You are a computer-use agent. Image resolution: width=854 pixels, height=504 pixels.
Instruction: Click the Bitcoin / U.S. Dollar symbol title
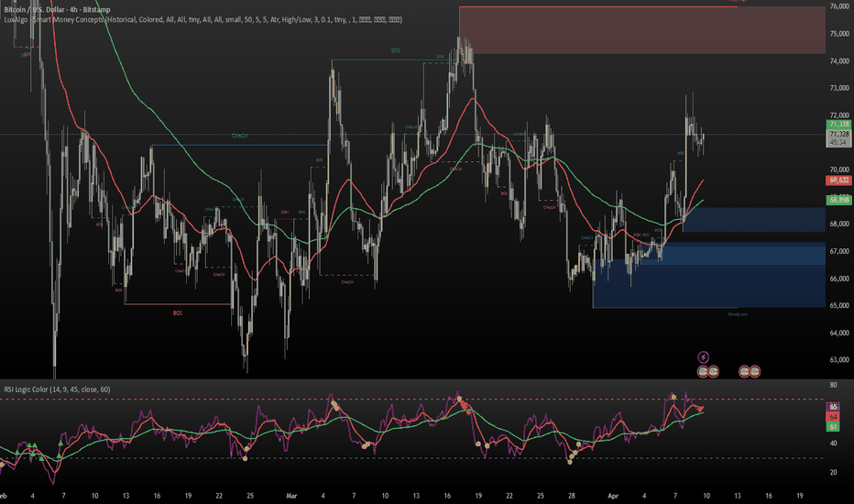click(57, 9)
